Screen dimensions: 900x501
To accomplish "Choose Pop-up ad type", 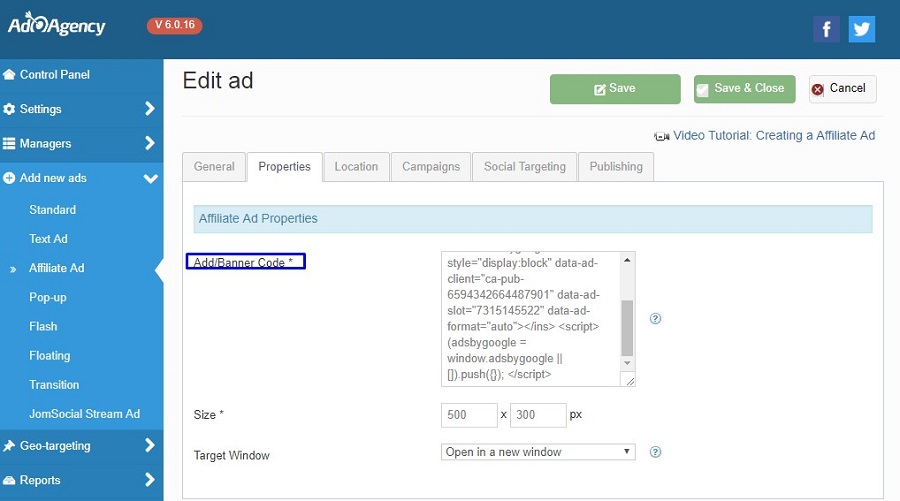I will (x=48, y=297).
